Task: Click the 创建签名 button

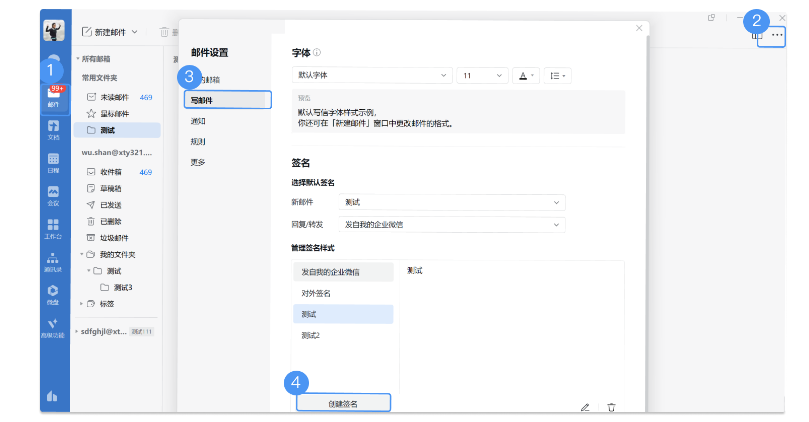Action: 343,403
